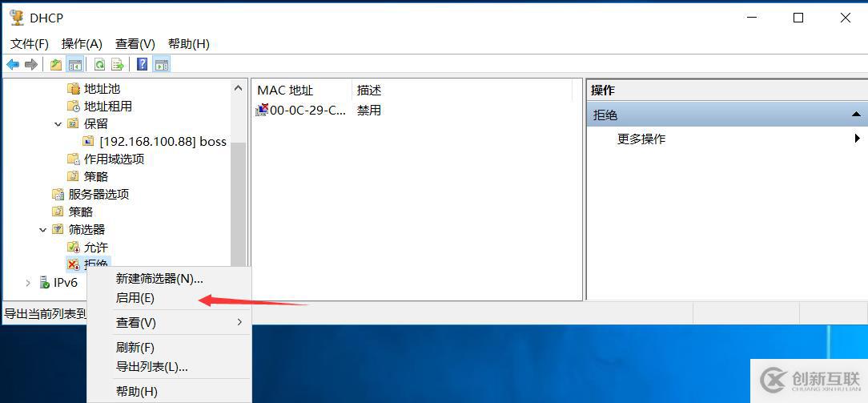
Task: Close the DHCP window
Action: (x=846, y=18)
